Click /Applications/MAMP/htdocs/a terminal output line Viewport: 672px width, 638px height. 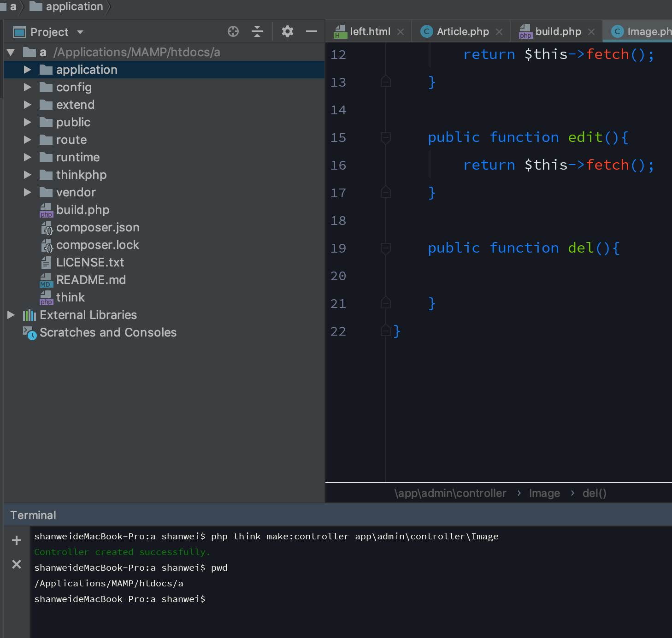(x=109, y=583)
